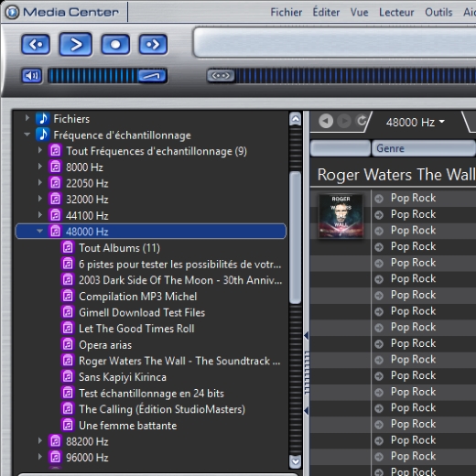The image size is (476, 476).
Task: Open the Fichier menu
Action: (x=287, y=12)
